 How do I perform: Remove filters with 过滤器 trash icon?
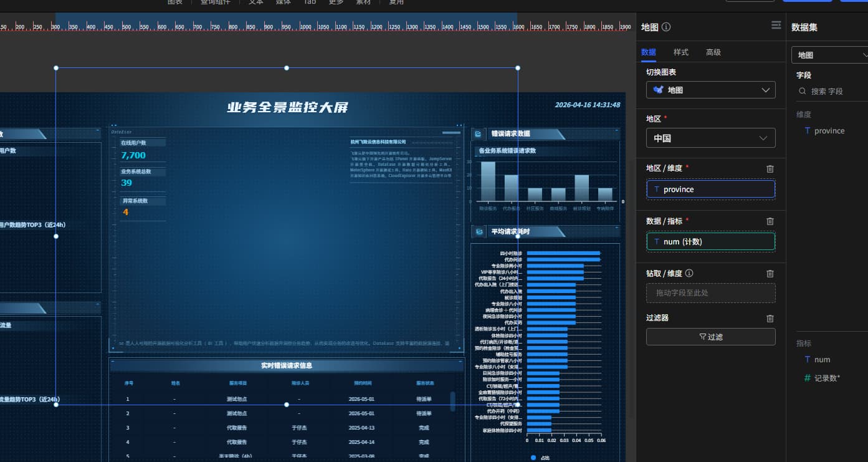click(x=770, y=319)
